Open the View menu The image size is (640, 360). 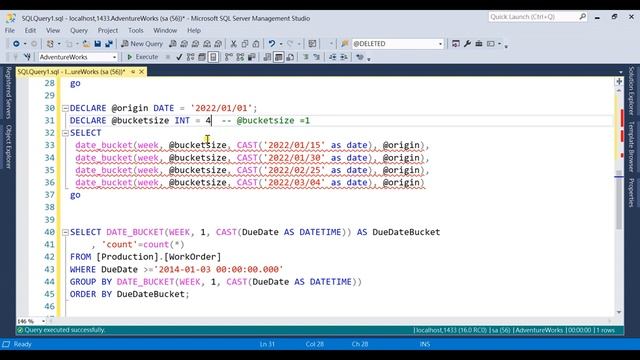[x=53, y=31]
